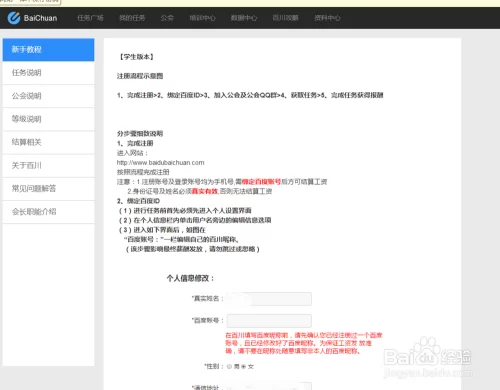500x390 pixels.
Task: Go to 我的任务 in the top bar
Action: 132,18
